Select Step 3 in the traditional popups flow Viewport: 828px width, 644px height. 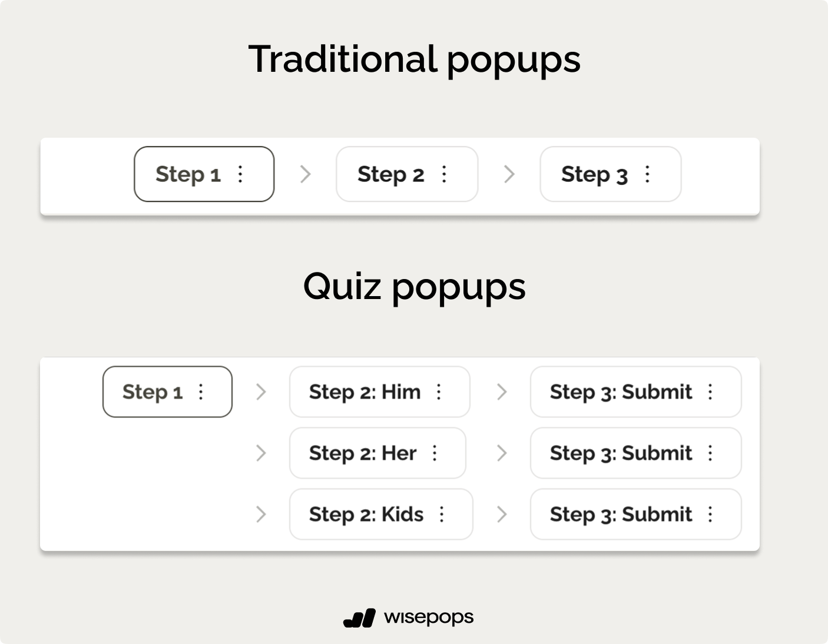[x=594, y=174]
